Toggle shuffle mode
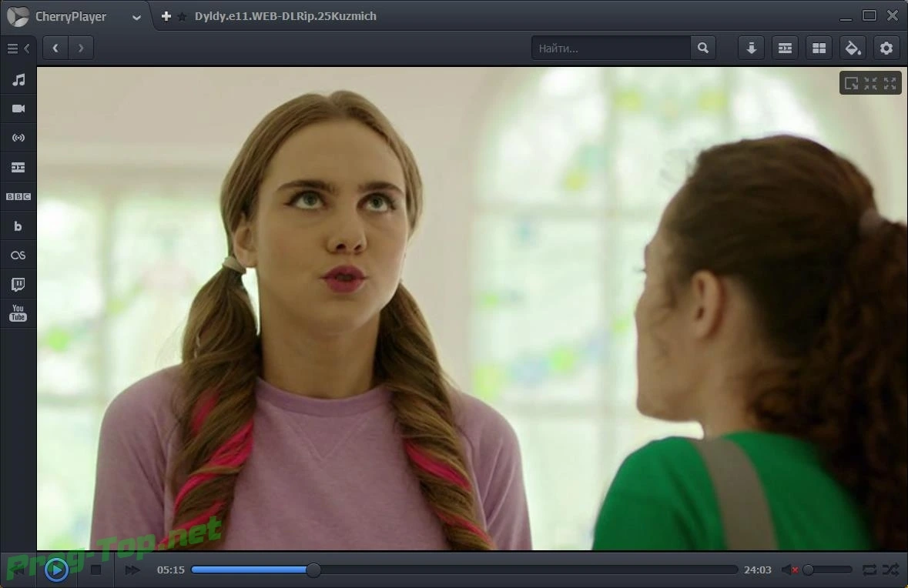 click(x=890, y=570)
